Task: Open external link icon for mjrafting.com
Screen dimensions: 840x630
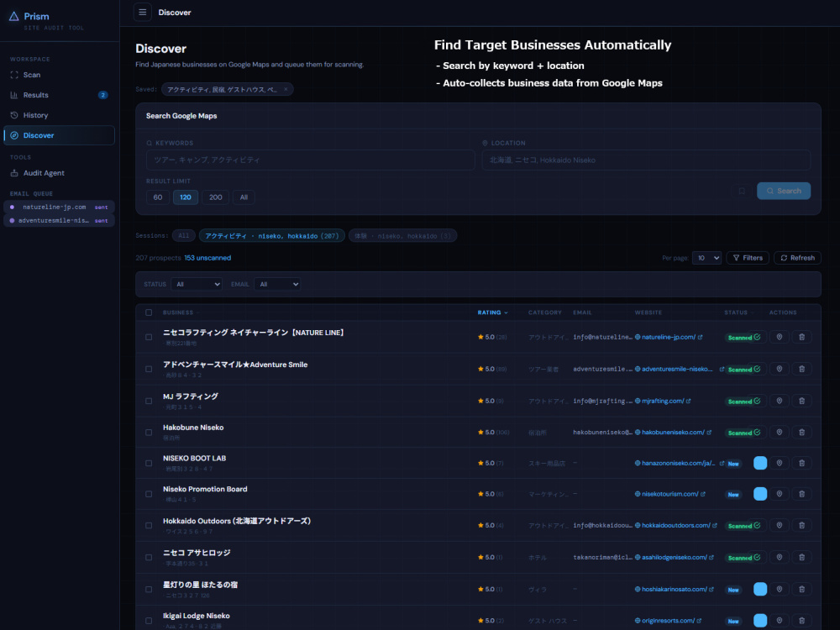Action: click(x=689, y=401)
